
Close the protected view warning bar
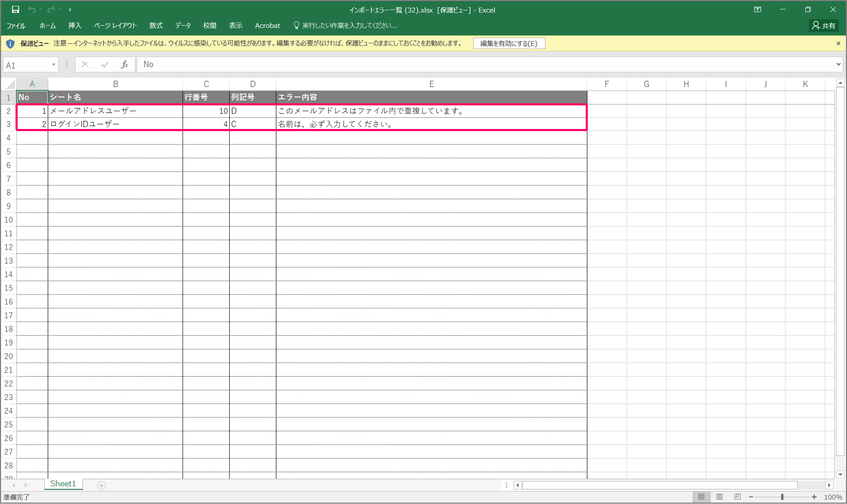[838, 43]
